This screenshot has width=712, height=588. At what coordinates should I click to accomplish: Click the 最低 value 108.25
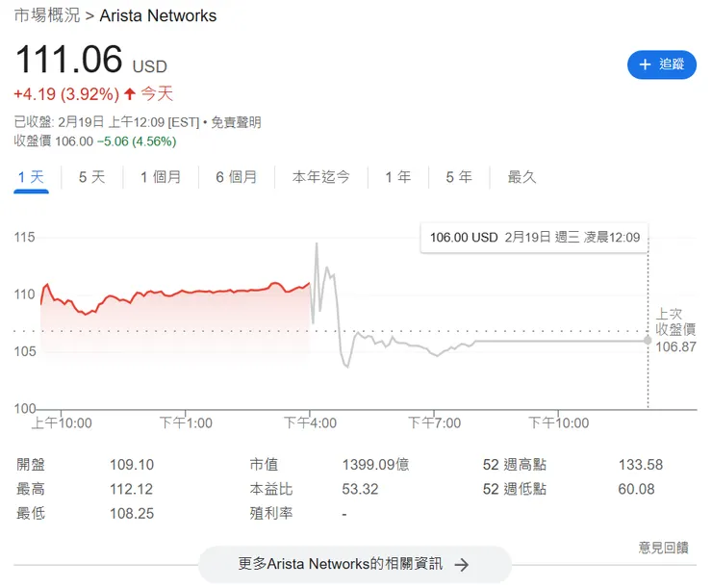(132, 514)
